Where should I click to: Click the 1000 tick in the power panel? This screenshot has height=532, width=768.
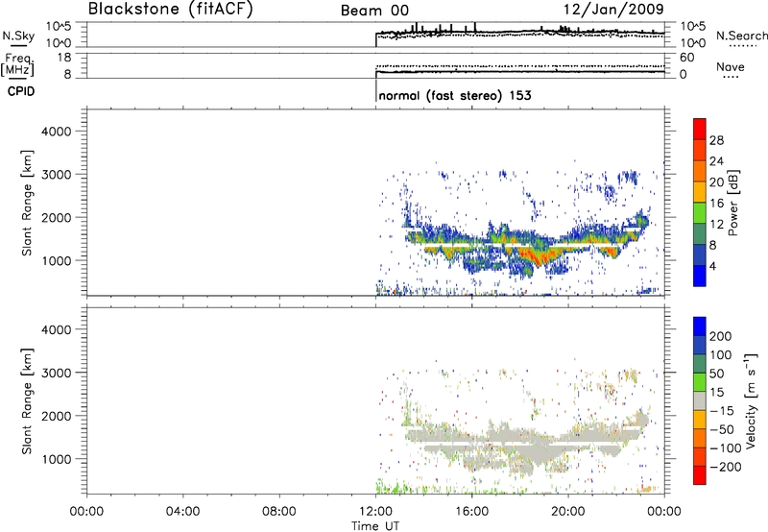(x=56, y=260)
